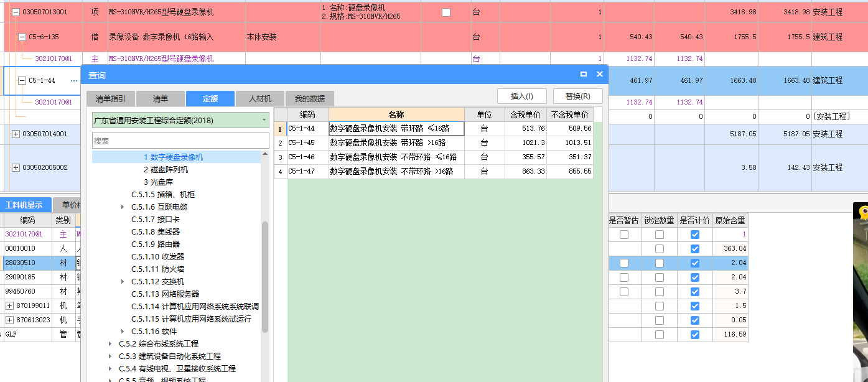Expand C.5.2 综合布线系统工程 node

111,344
